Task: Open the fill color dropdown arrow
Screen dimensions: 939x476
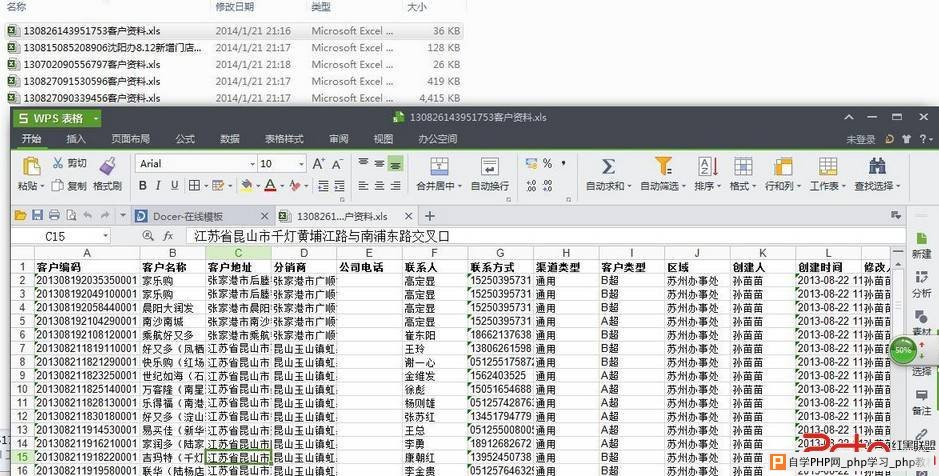Action: pyautogui.click(x=258, y=186)
